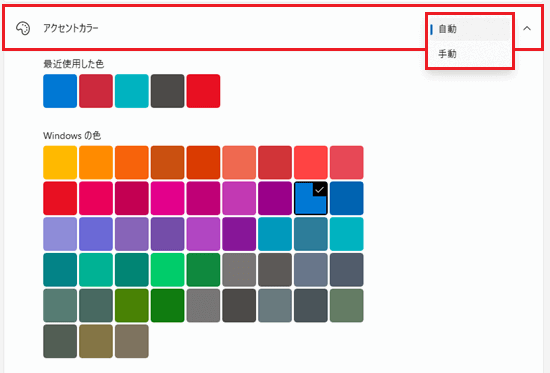Select the hot pink magenta Windows color
The width and height of the screenshot is (550, 373).
(x=167, y=198)
